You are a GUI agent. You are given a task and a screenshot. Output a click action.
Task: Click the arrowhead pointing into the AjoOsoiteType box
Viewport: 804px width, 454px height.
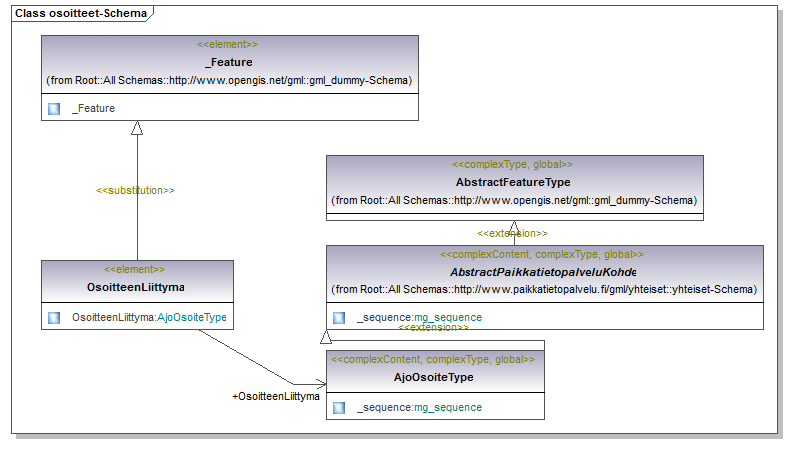(320, 384)
